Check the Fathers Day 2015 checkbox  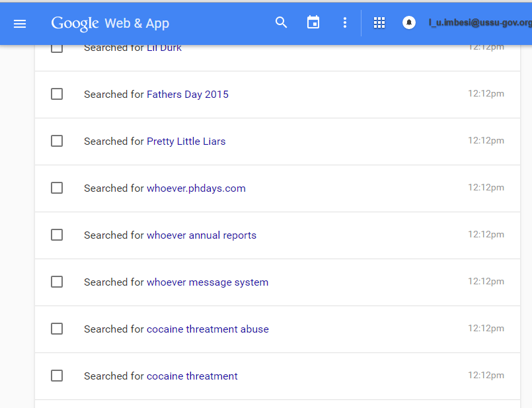pyautogui.click(x=57, y=94)
